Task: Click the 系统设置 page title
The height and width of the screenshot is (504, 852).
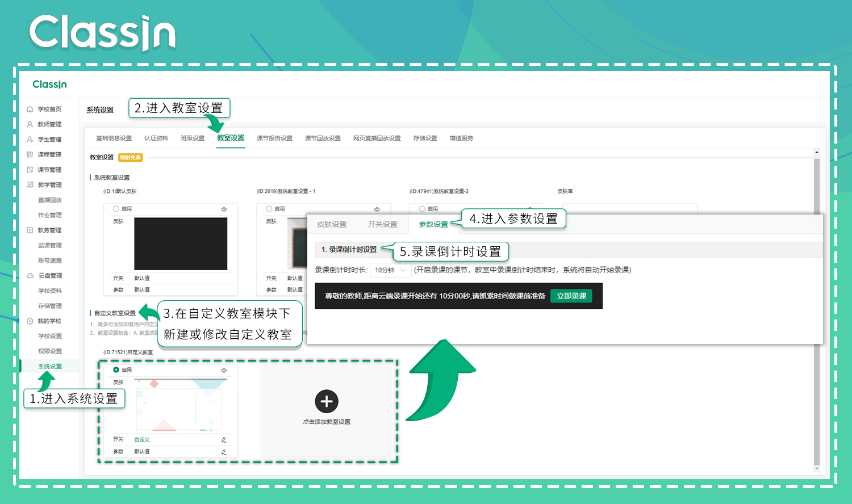Action: tap(100, 110)
